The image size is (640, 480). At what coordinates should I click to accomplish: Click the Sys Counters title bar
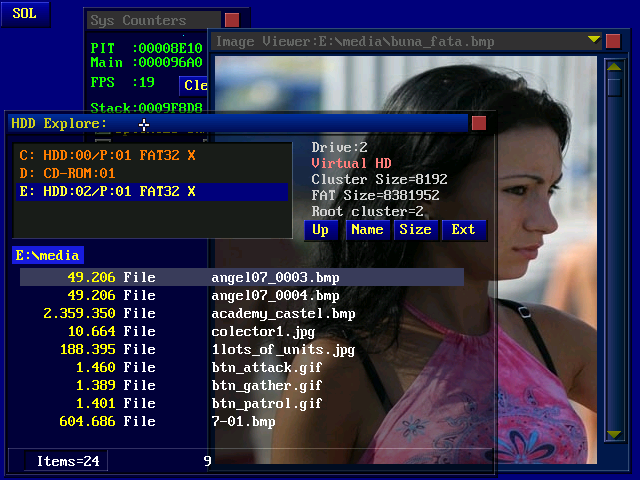(x=154, y=20)
